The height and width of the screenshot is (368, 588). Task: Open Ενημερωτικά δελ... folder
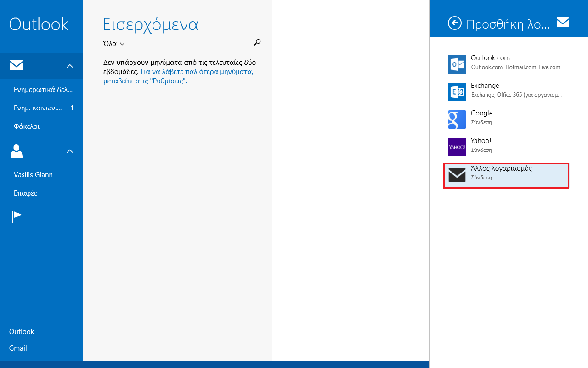coord(43,90)
